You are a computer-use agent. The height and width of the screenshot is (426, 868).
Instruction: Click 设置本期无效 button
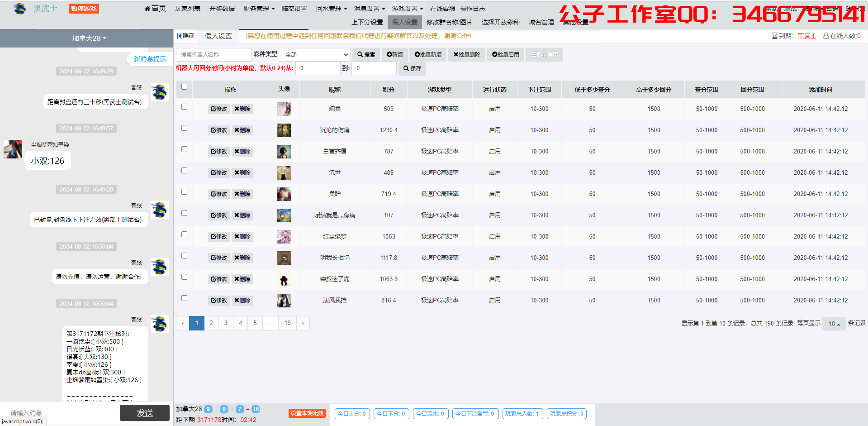[307, 413]
